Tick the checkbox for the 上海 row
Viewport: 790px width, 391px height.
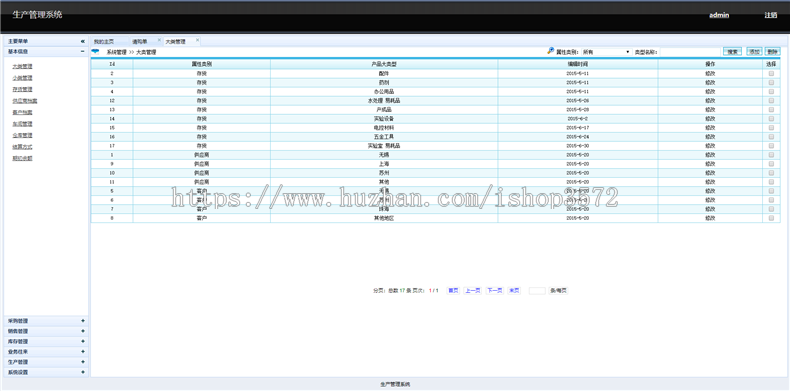click(x=771, y=164)
